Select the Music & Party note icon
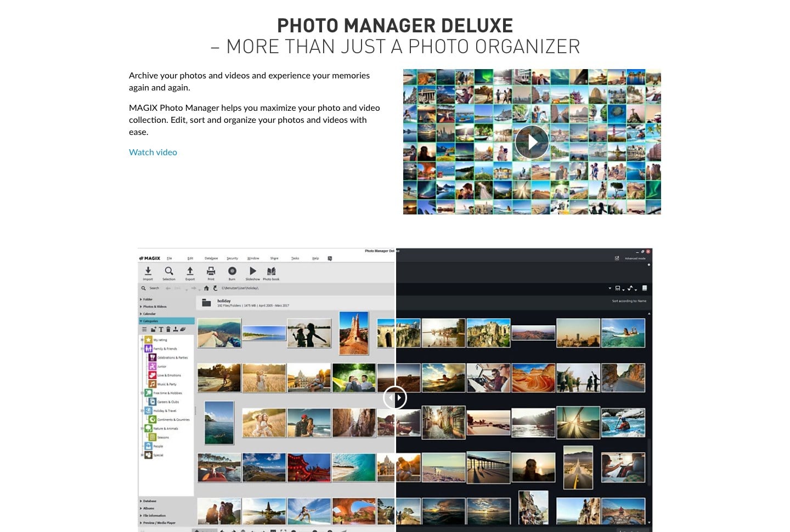This screenshot has width=790, height=532. (x=153, y=384)
